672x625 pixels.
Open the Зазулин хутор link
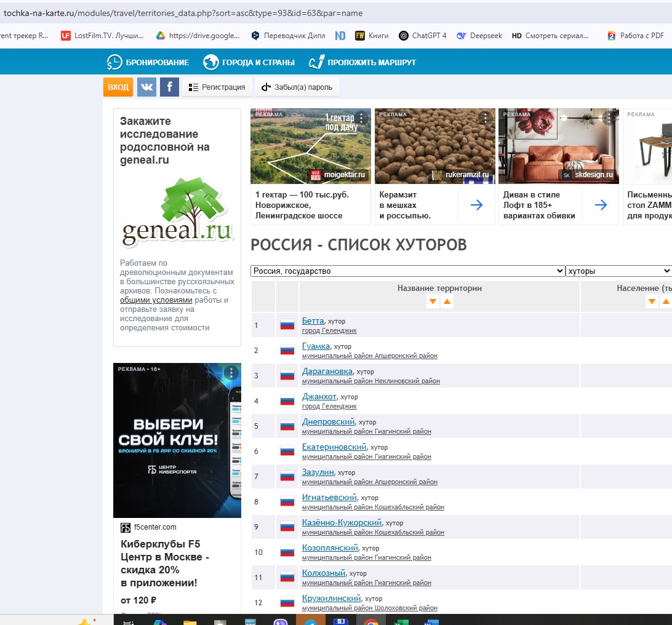click(318, 472)
